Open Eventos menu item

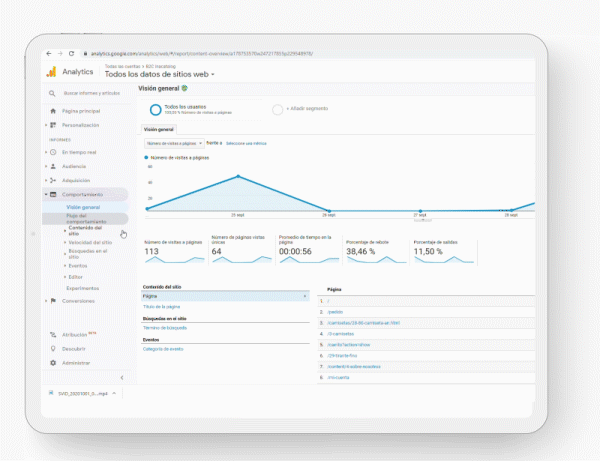[78, 266]
